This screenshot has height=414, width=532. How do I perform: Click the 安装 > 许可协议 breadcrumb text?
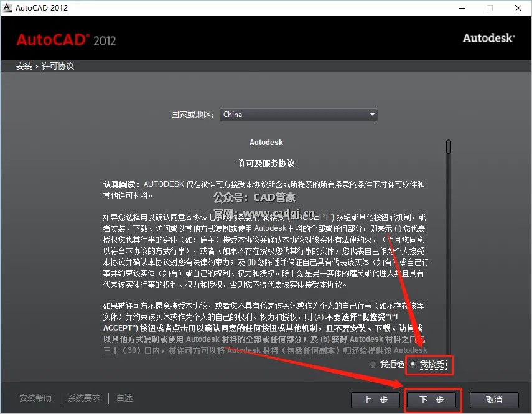[45, 66]
